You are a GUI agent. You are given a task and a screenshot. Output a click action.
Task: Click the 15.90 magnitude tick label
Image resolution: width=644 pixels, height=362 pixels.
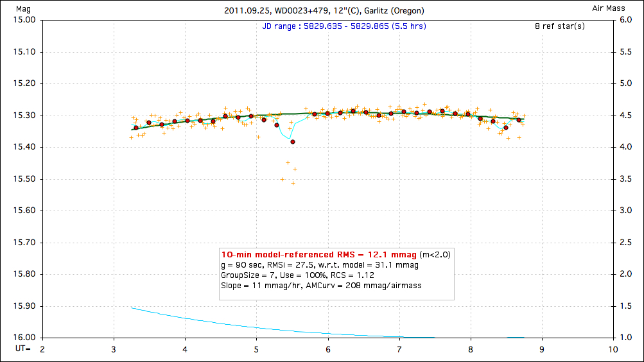coord(24,306)
